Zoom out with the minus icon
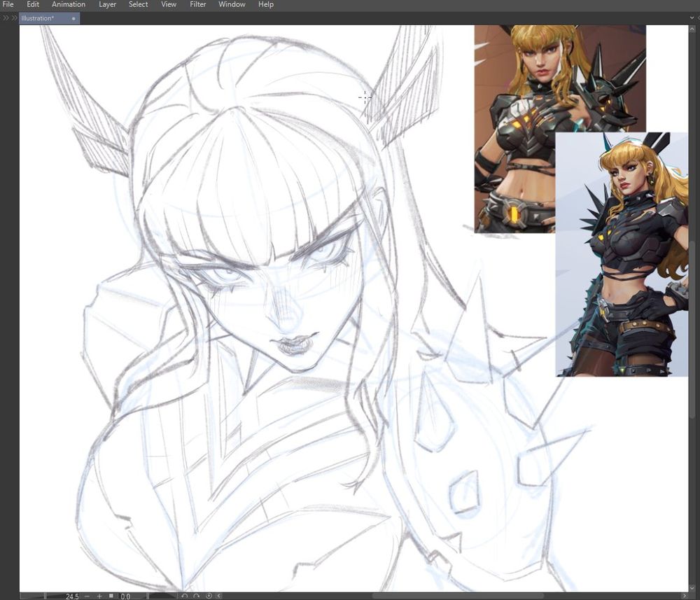 [87, 596]
